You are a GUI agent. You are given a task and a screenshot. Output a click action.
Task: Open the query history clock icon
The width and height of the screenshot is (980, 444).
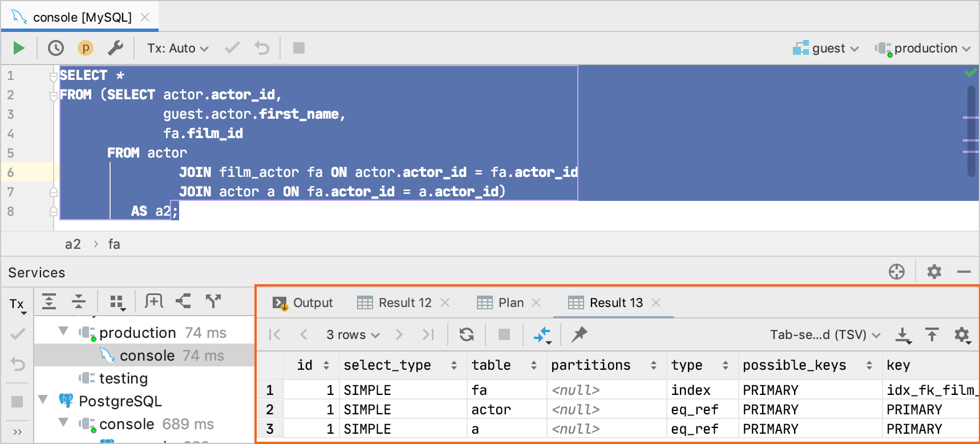55,48
